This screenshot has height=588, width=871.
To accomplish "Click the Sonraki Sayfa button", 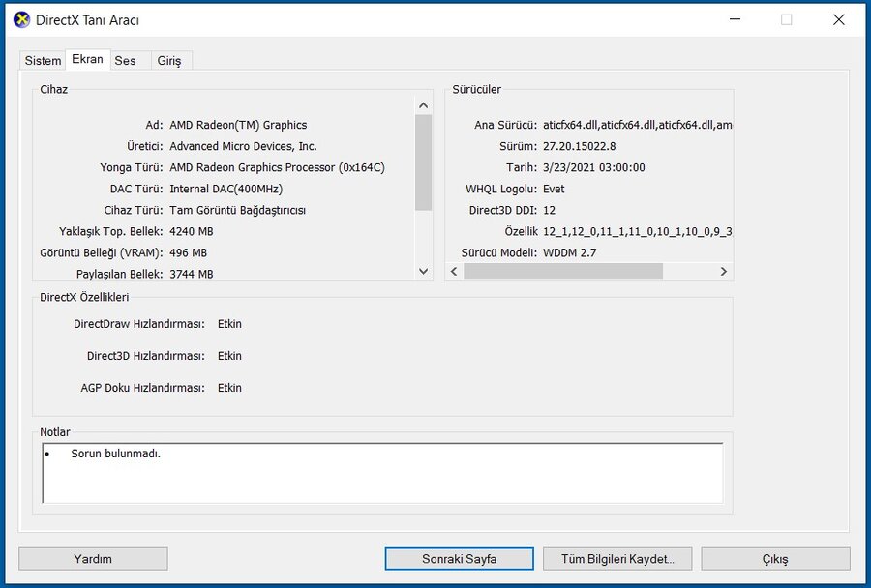I will (x=460, y=559).
